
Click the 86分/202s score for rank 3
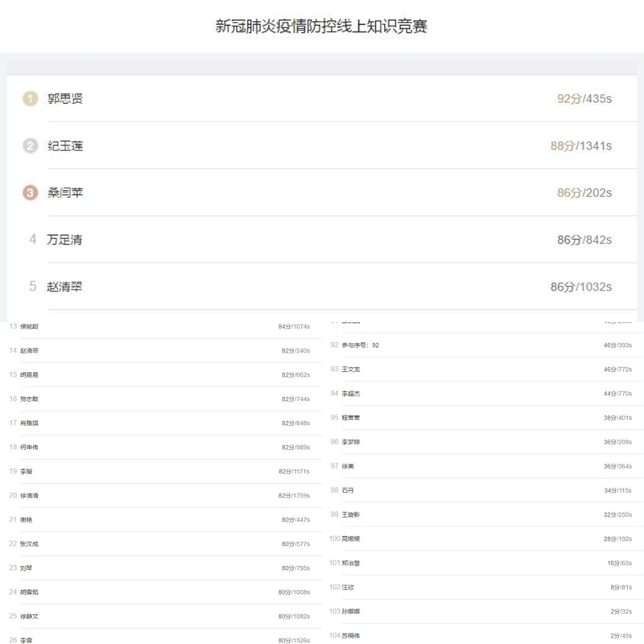584,193
